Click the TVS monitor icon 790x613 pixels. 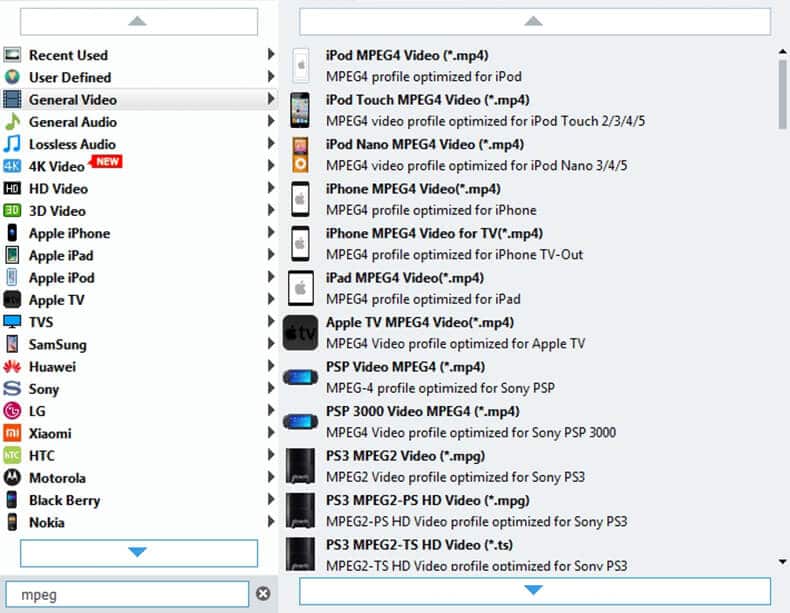coord(12,321)
